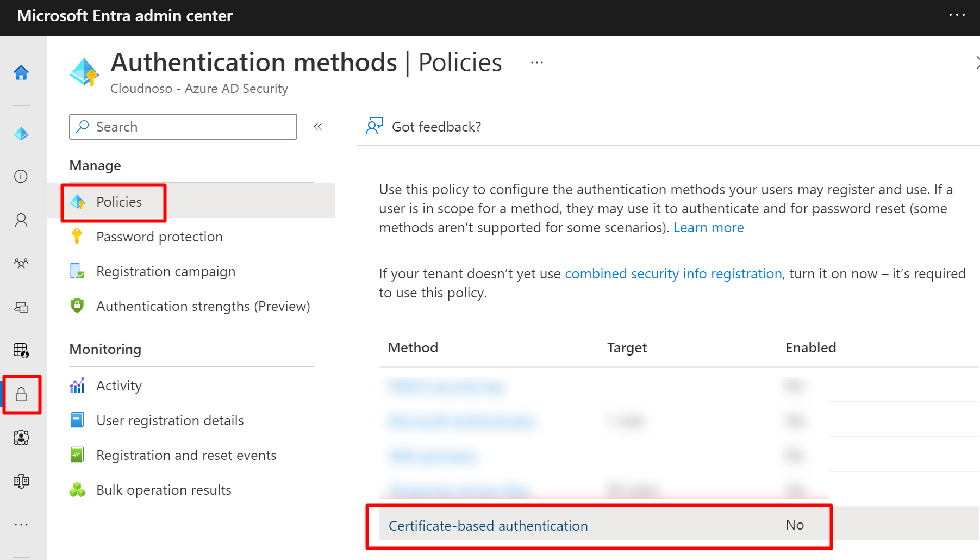
Task: Click the Learn more link
Action: point(708,227)
